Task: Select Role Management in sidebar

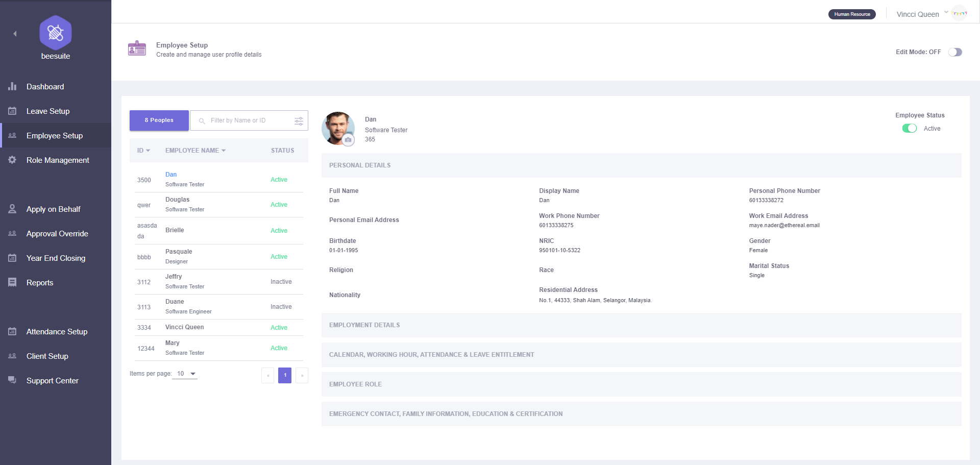Action: (56, 160)
